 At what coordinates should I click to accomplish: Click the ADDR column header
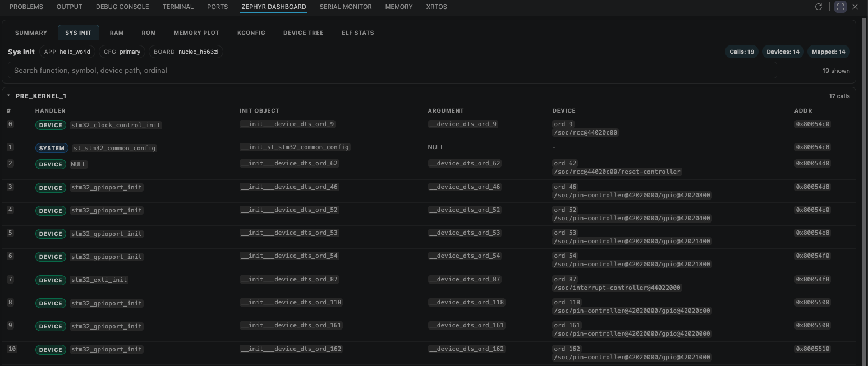[803, 111]
